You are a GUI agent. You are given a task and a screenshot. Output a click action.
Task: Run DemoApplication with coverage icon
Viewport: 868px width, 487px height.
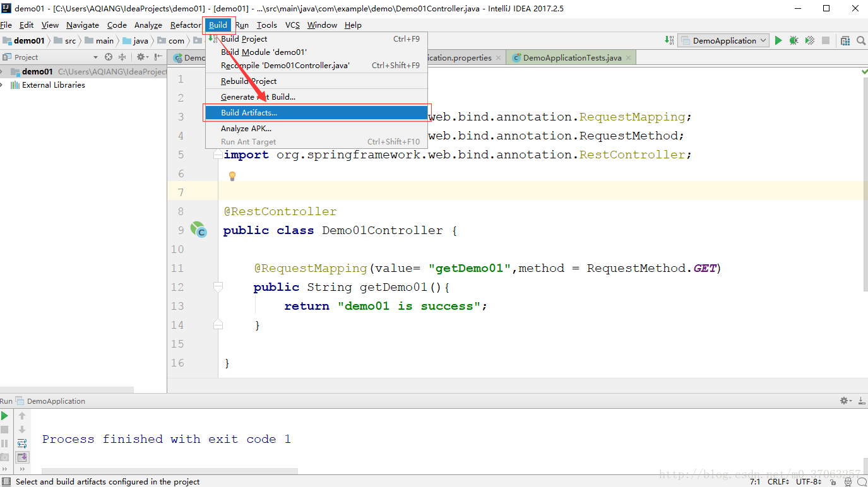click(809, 40)
